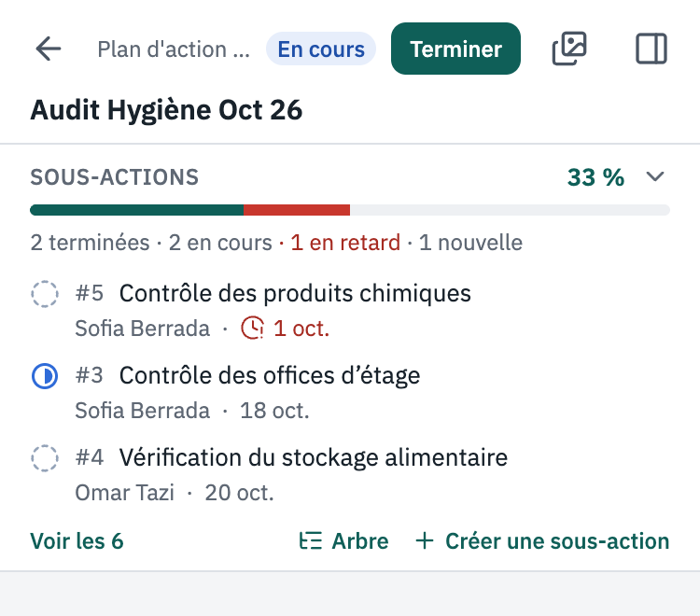Click the #3 sub-action number
Screen dimensions: 700x616
pyautogui.click(x=90, y=375)
